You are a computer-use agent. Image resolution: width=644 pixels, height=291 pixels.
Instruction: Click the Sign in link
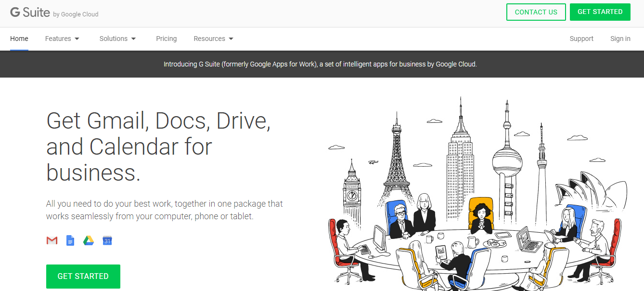pyautogui.click(x=620, y=39)
